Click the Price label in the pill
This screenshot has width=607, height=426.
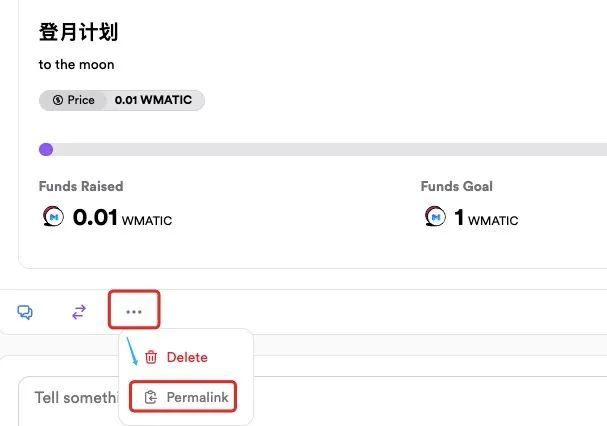point(81,100)
